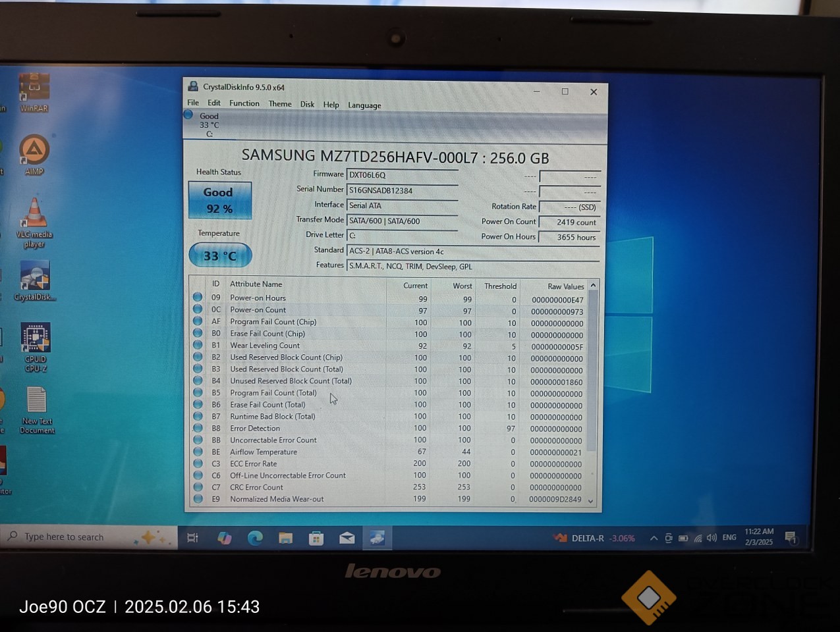The height and width of the screenshot is (632, 840).
Task: Select the Unused Reserved Block Count (Total) row
Action: tap(388, 381)
